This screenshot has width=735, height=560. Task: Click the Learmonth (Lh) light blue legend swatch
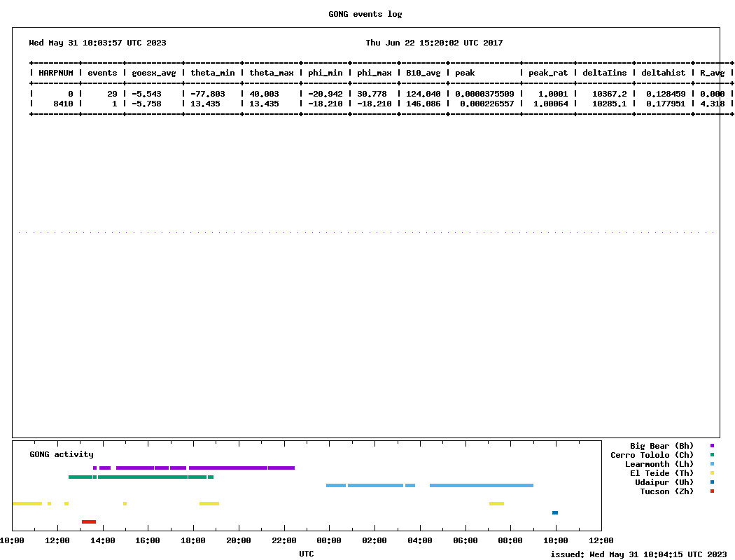tap(712, 464)
